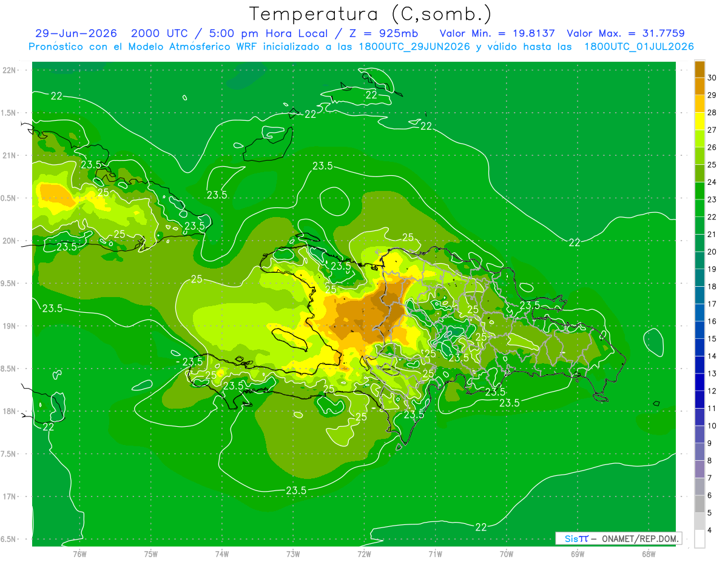Click the '70W' longitude axis label
Image resolution: width=728 pixels, height=562 pixels.
507,554
